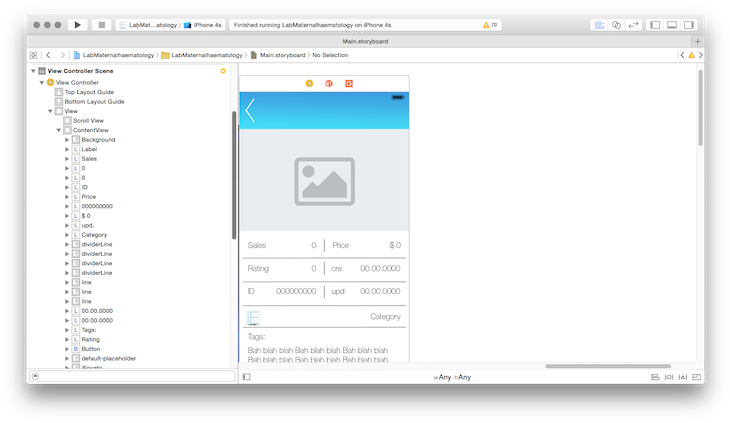Open Resolve Auto Layout Issues menu
Screen dimensions: 730x423
click(x=683, y=377)
